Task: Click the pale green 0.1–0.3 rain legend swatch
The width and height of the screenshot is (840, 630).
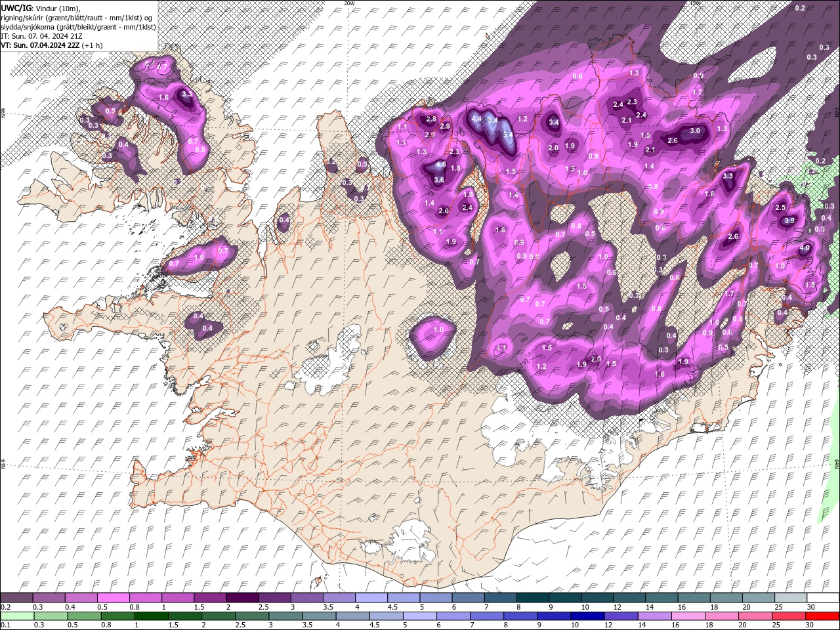Action: [18, 616]
